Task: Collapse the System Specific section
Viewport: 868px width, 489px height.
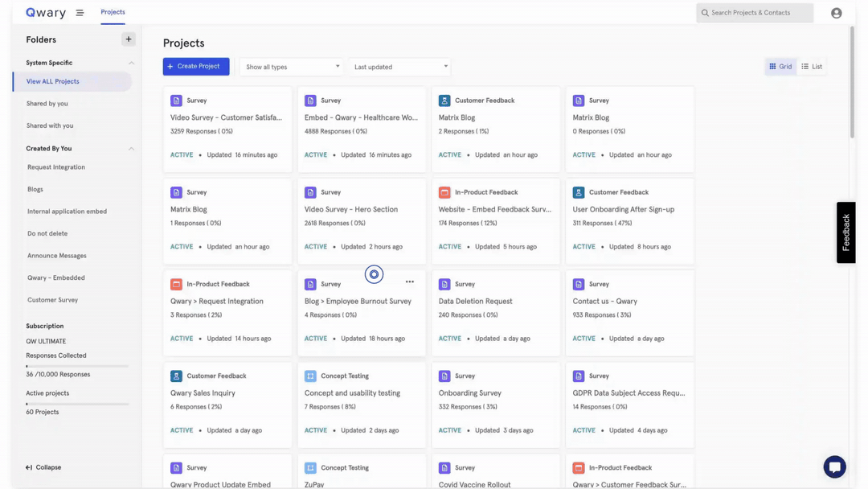Action: [x=131, y=63]
